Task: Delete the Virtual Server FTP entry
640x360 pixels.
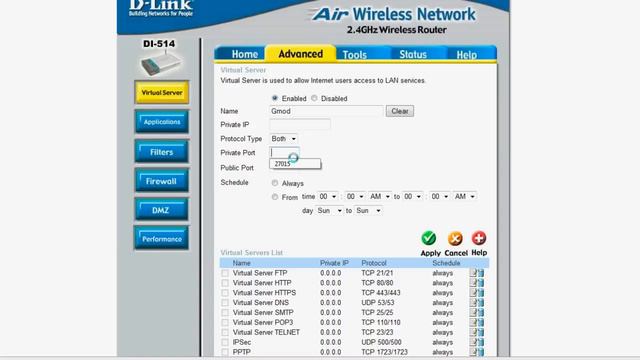Action: pos(481,273)
